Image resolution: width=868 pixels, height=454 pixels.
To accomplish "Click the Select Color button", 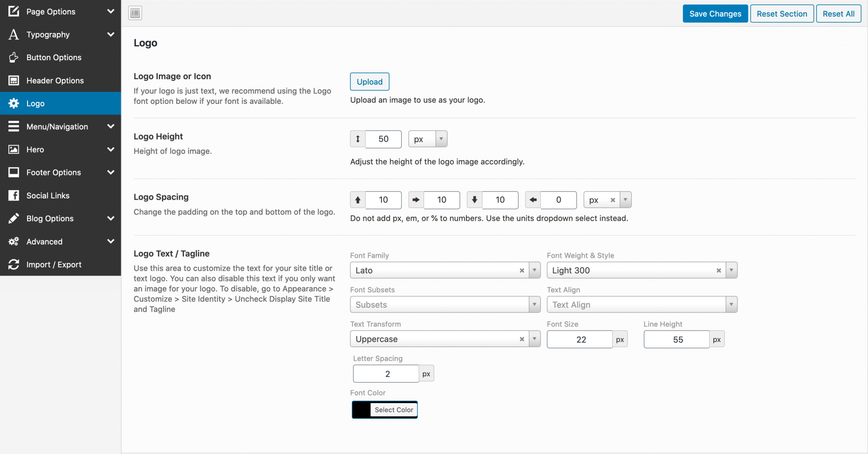I will click(x=394, y=409).
